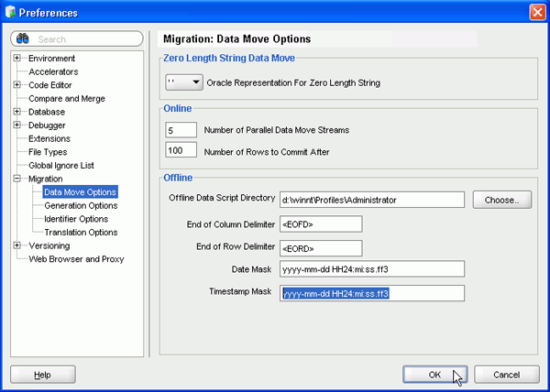Click the preferences Search field
The height and width of the screenshot is (392, 550).
tap(87, 39)
